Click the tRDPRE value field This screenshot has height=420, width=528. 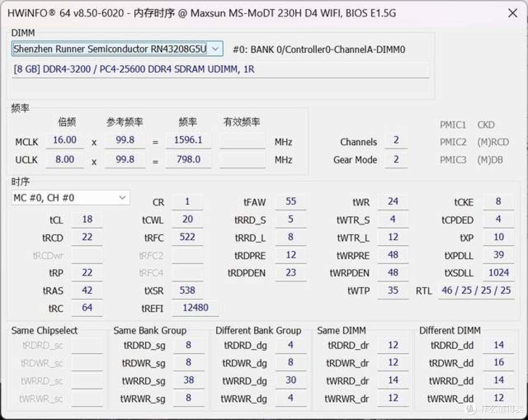tap(290, 255)
